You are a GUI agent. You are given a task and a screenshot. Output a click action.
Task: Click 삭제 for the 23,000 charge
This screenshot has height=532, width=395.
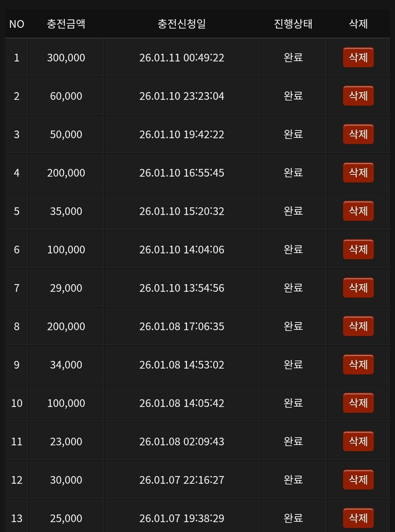click(358, 441)
